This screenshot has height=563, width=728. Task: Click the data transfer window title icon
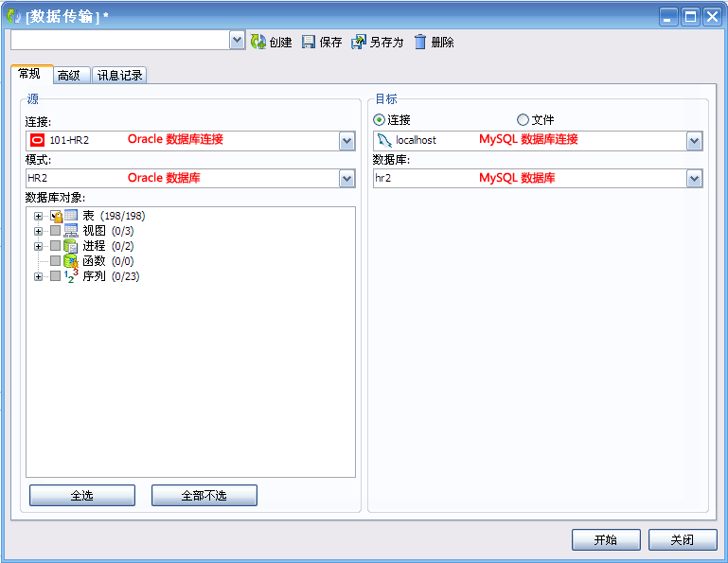(14, 16)
